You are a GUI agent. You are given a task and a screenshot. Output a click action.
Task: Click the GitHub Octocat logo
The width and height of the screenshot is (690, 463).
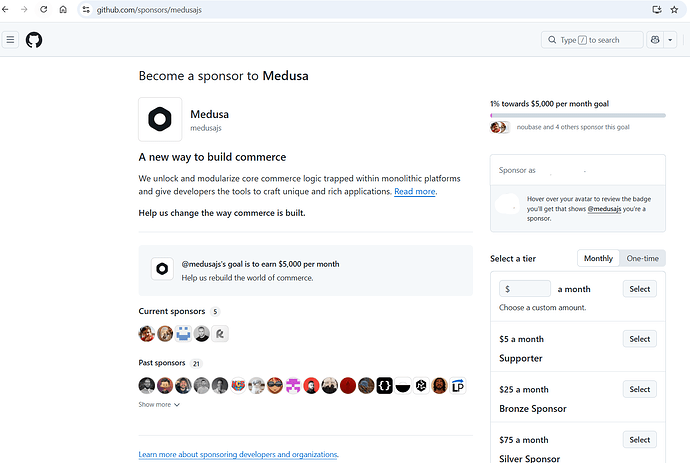(34, 40)
